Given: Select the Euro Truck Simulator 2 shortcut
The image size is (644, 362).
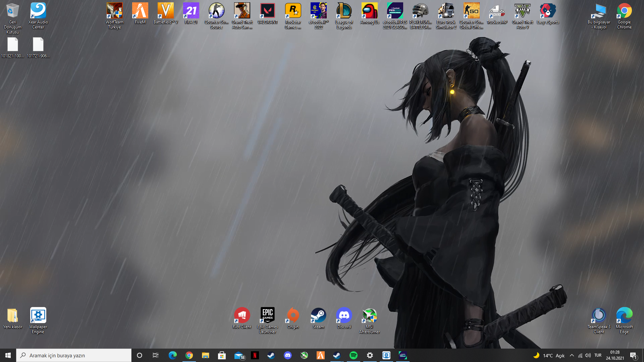Looking at the screenshot, I should click(446, 16).
